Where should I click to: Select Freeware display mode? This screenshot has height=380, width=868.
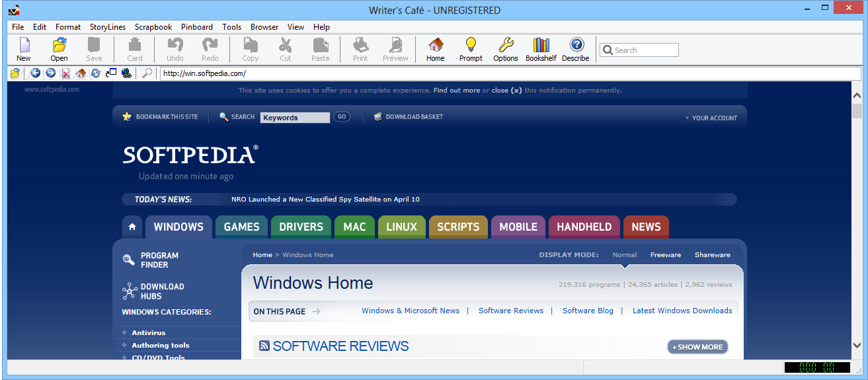665,254
